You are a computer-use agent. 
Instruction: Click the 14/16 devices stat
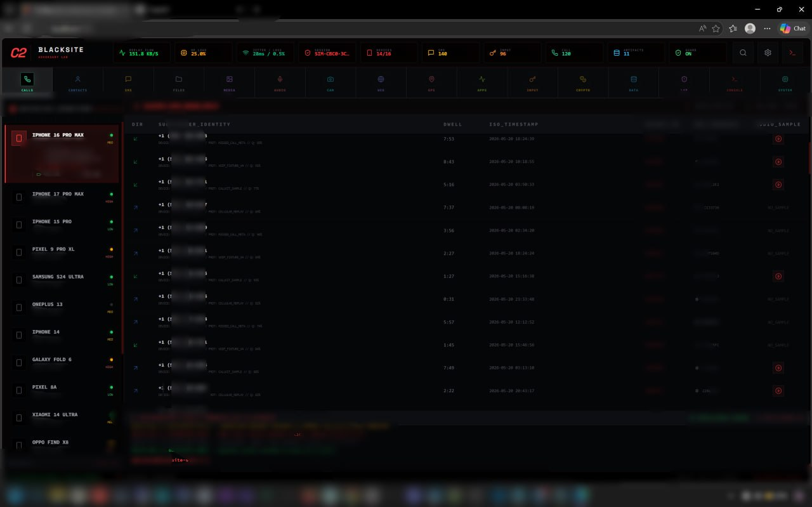390,53
